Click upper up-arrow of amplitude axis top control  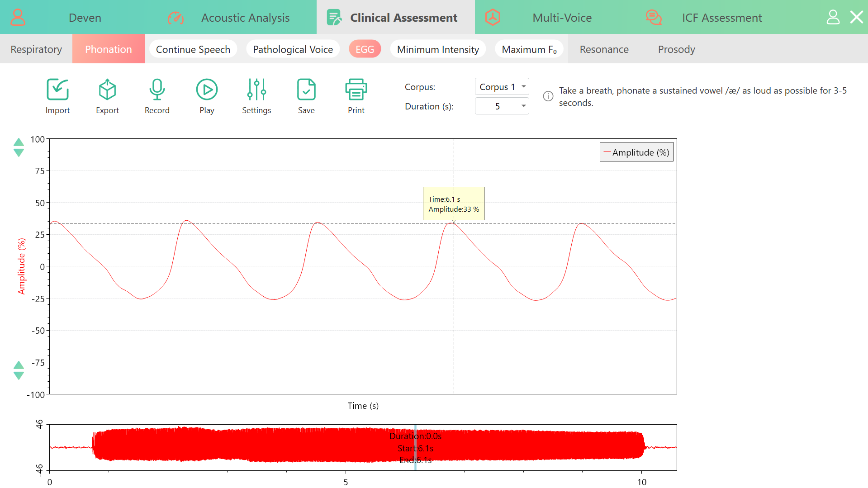pyautogui.click(x=19, y=142)
